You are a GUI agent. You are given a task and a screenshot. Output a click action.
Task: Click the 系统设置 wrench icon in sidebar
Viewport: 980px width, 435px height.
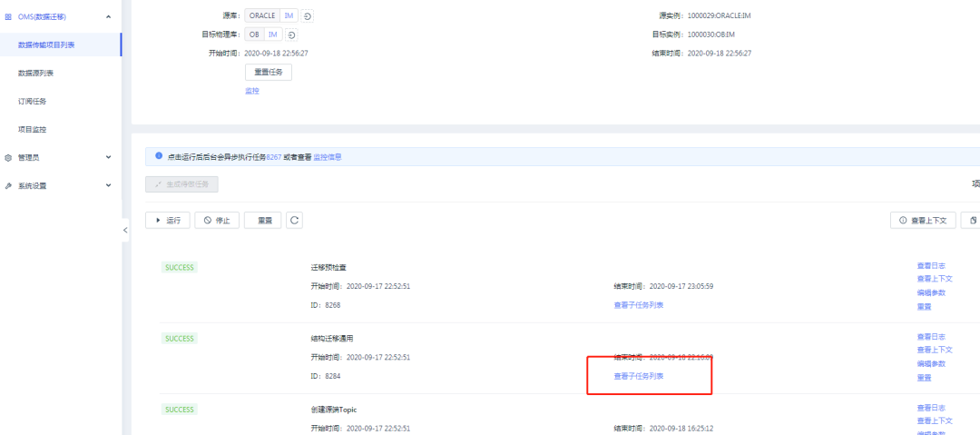(x=8, y=186)
